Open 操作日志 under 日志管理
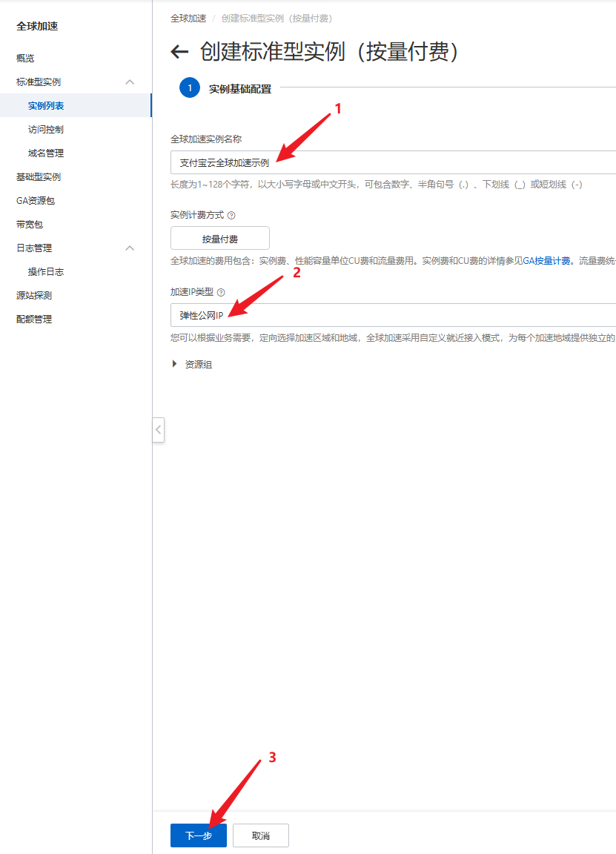Viewport: 616px width, 854px height. 46,272
